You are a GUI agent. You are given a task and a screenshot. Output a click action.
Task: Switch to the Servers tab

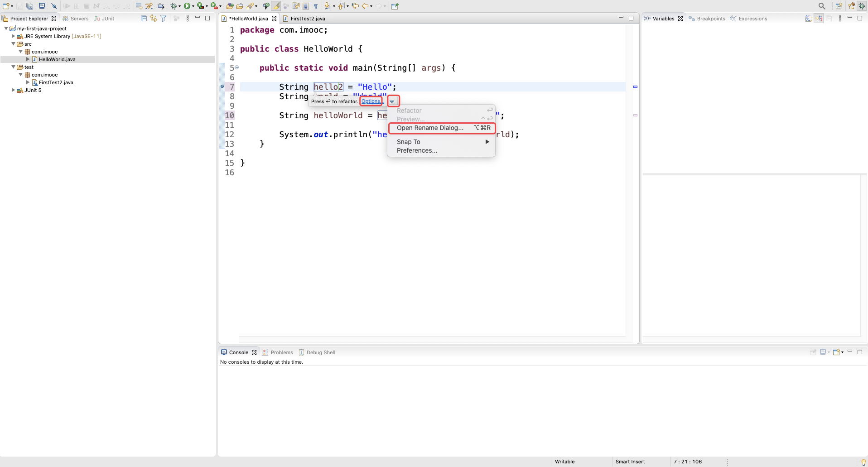coord(75,19)
